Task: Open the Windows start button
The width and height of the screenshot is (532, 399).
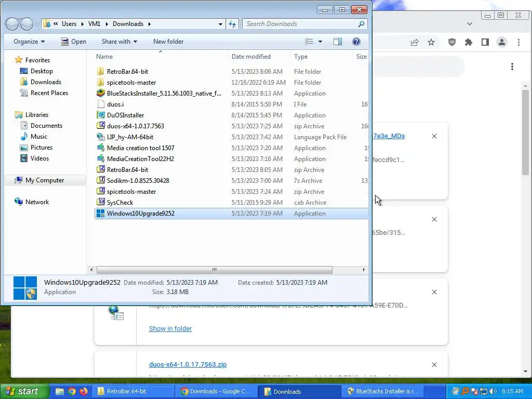Action: pos(24,392)
